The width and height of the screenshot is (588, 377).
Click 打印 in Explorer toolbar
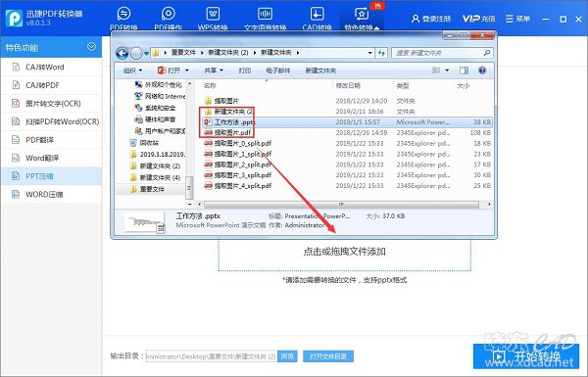tap(244, 71)
